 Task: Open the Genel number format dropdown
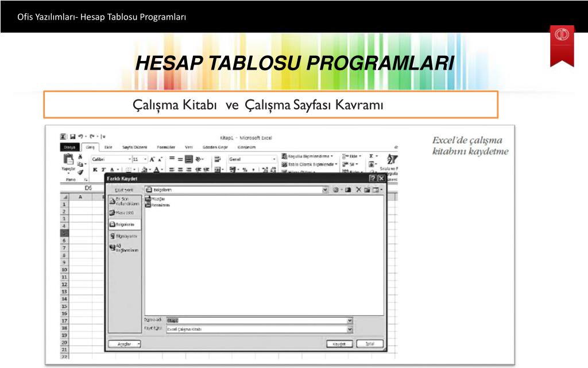274,160
